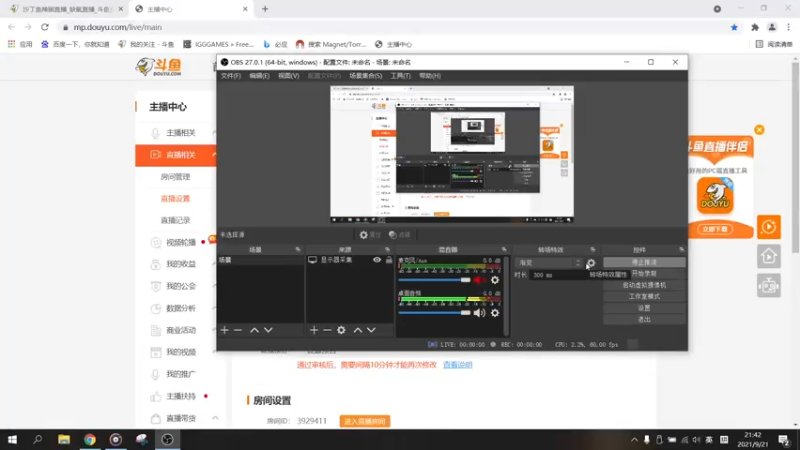Click the orange 进入直播间 button on the Douyu page
Image resolution: width=800 pixels, height=450 pixels.
(365, 421)
